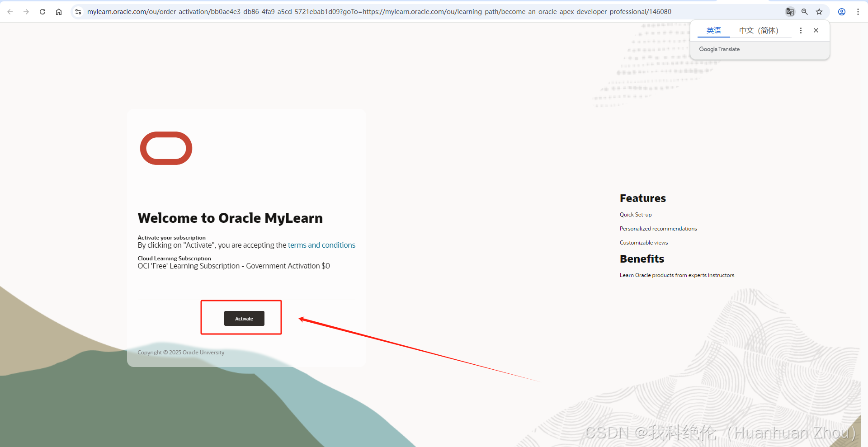Open the browser home page icon
This screenshot has width=868, height=447.
coord(59,12)
